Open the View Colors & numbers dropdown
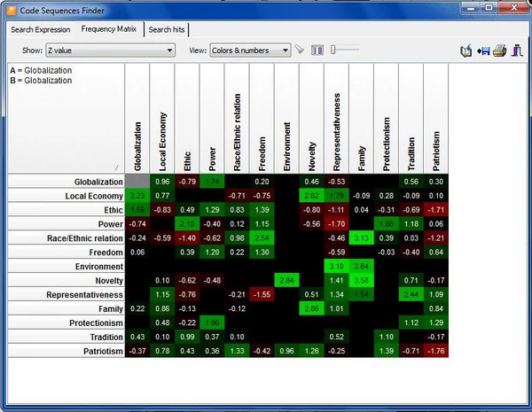 [250, 51]
